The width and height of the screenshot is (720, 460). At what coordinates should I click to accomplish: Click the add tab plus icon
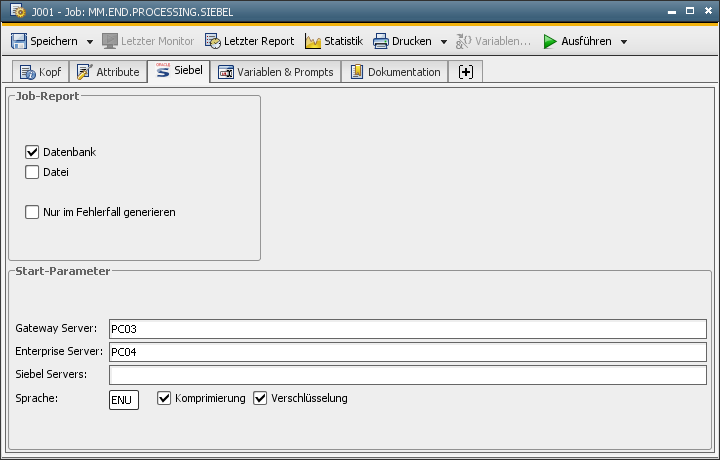pos(466,72)
